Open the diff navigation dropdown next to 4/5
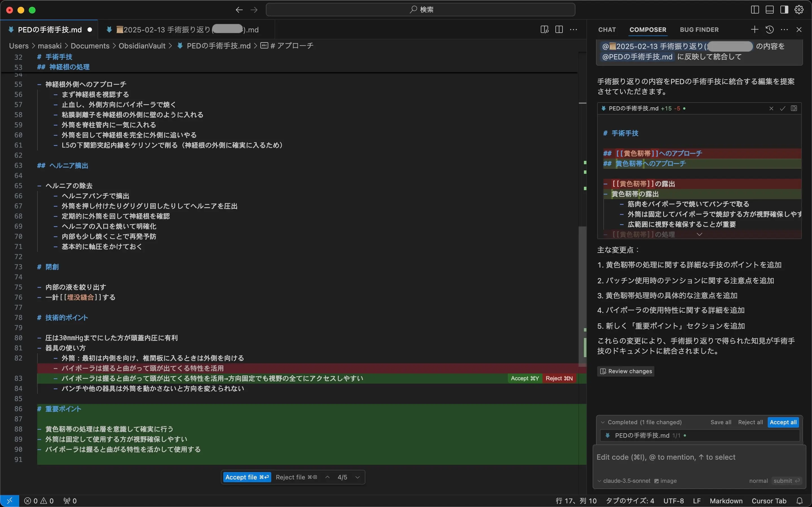Screen dimensions: 812x507 (357, 477)
